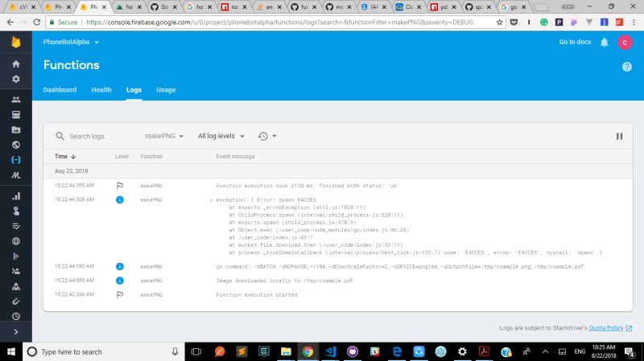Open the touch-hand icon in sidebar
The width and height of the screenshot is (644, 361).
coord(16,211)
